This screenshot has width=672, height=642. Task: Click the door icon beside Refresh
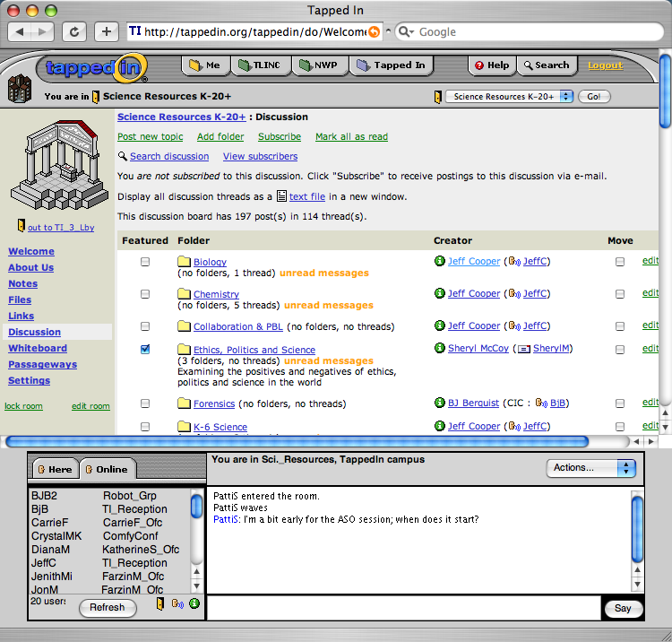(x=160, y=604)
